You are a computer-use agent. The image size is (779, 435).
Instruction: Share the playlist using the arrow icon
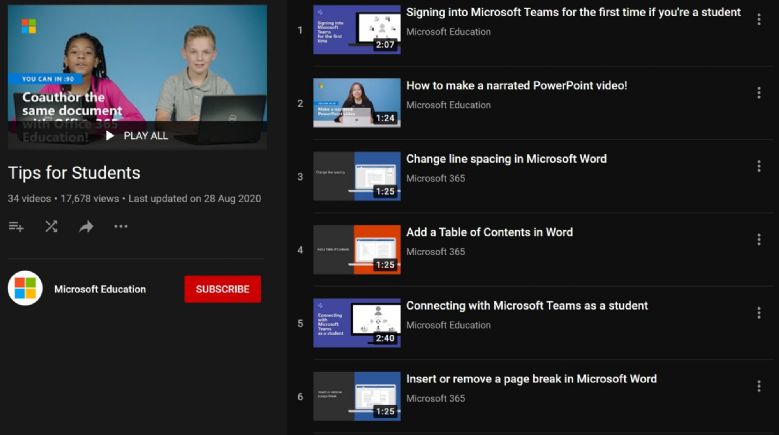click(86, 227)
